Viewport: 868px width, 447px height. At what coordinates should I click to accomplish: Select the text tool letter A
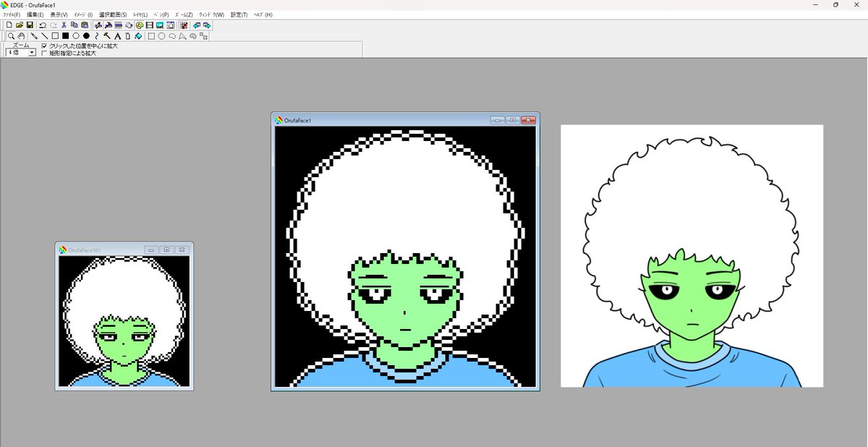117,36
